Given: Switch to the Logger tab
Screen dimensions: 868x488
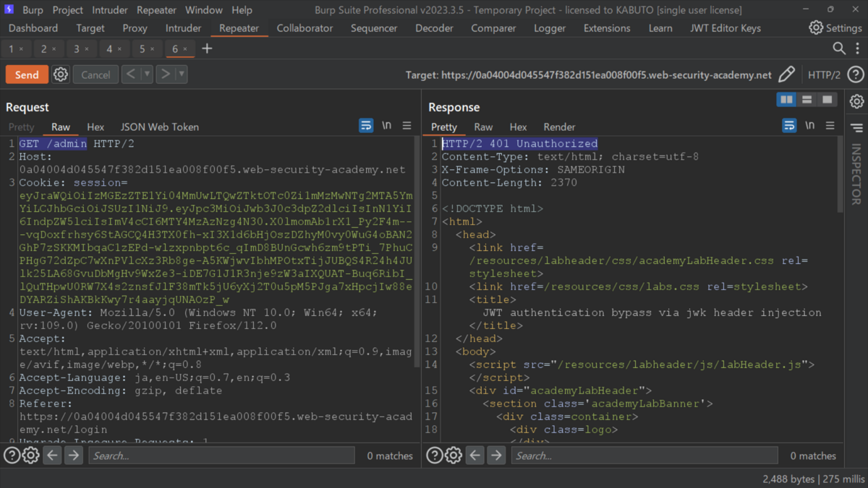Looking at the screenshot, I should pos(550,28).
